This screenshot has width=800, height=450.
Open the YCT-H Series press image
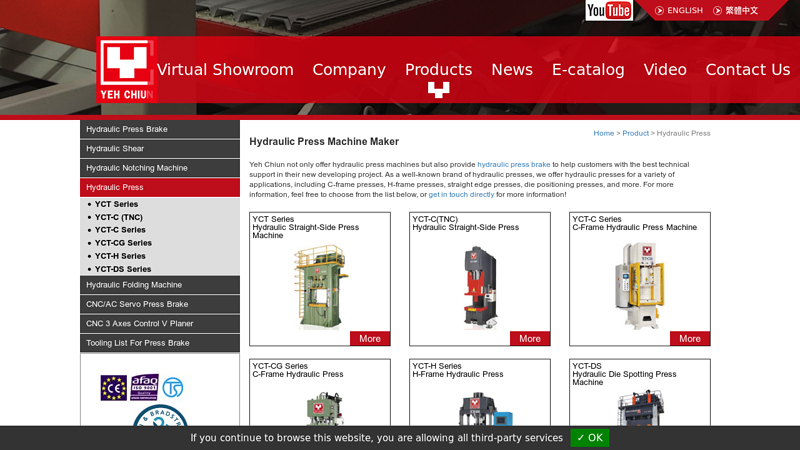point(485,409)
